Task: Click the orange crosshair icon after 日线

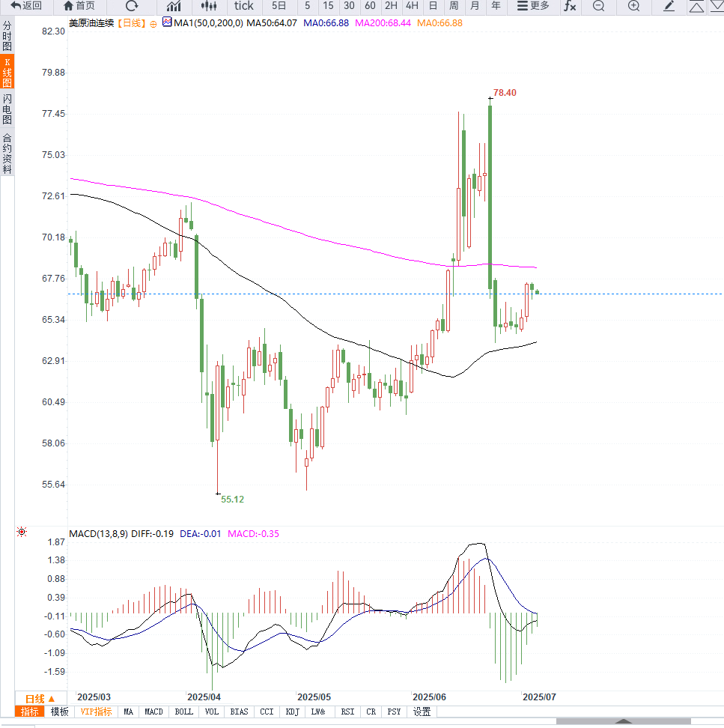Action: 153,24
